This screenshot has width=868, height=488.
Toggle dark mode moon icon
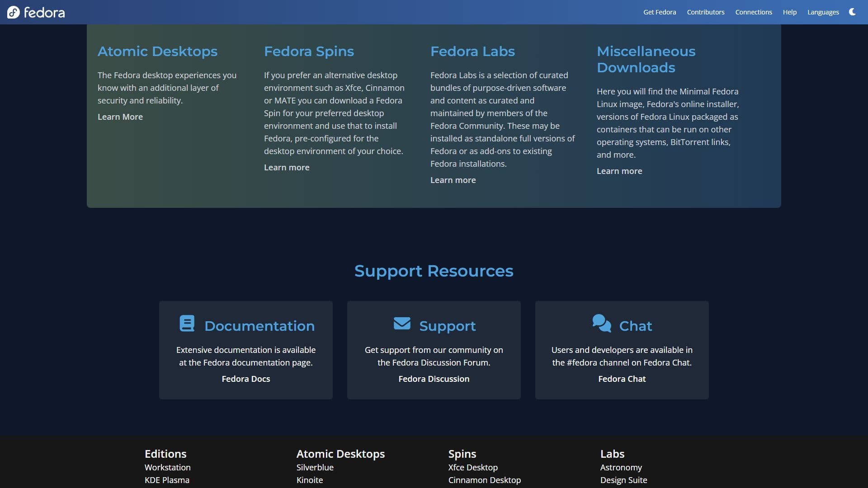[852, 12]
